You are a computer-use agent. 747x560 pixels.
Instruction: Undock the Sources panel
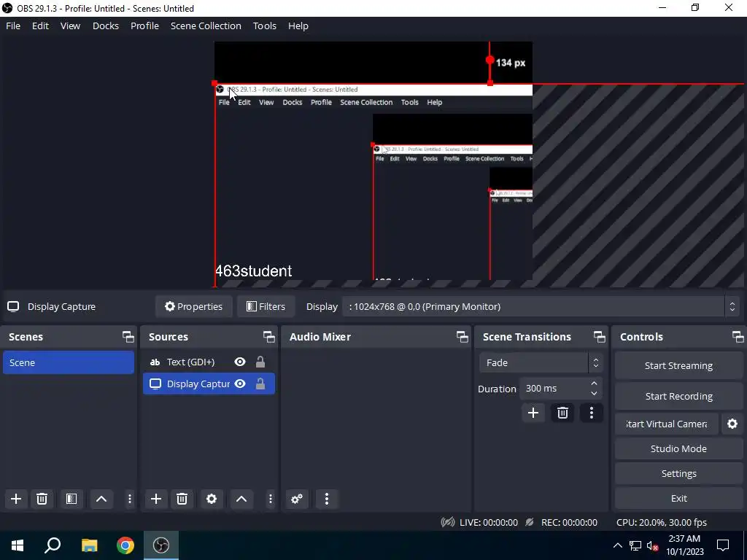(x=269, y=337)
